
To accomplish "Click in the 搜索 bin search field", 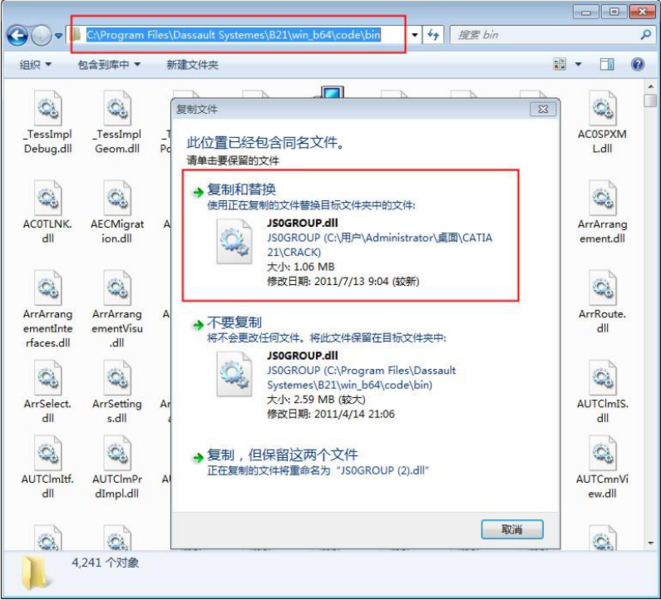I will point(546,35).
